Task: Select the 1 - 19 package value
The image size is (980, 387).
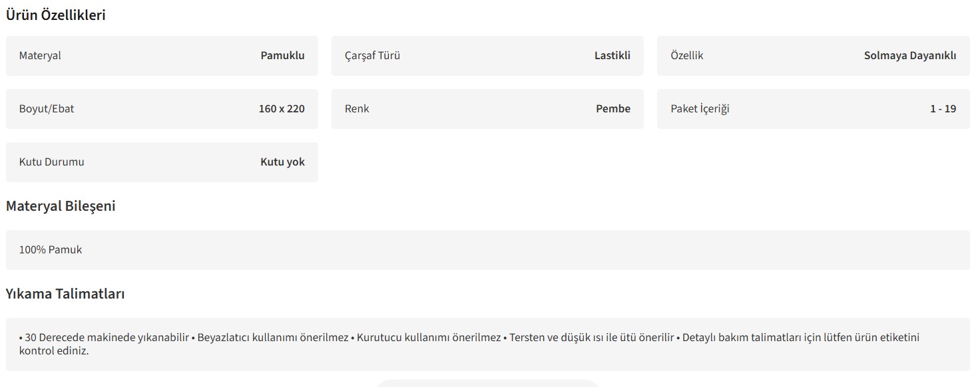Action: pyautogui.click(x=943, y=109)
